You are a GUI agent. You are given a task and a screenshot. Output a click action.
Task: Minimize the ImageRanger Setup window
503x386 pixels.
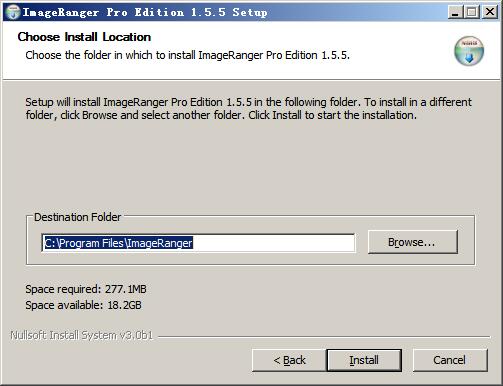click(455, 12)
